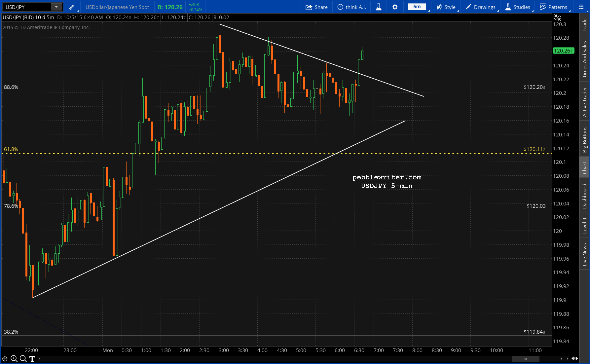
Task: Click the high value H: 120.267
Action: pos(146,18)
